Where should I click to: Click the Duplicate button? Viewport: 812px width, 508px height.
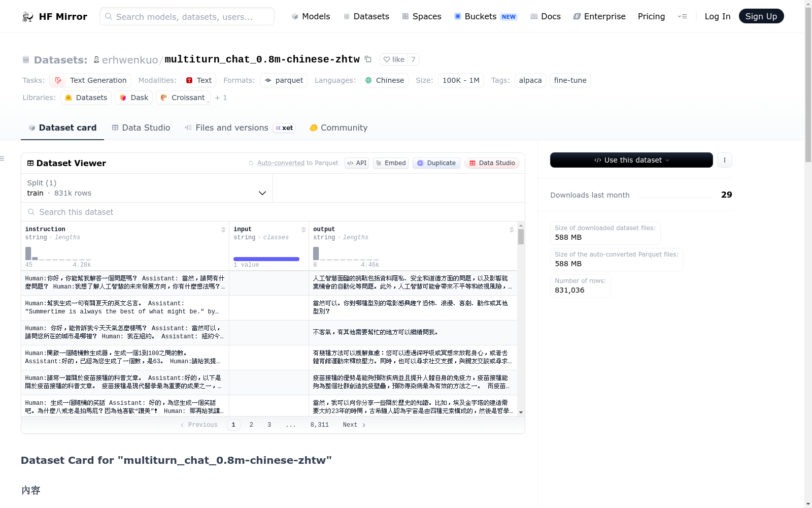pyautogui.click(x=436, y=163)
